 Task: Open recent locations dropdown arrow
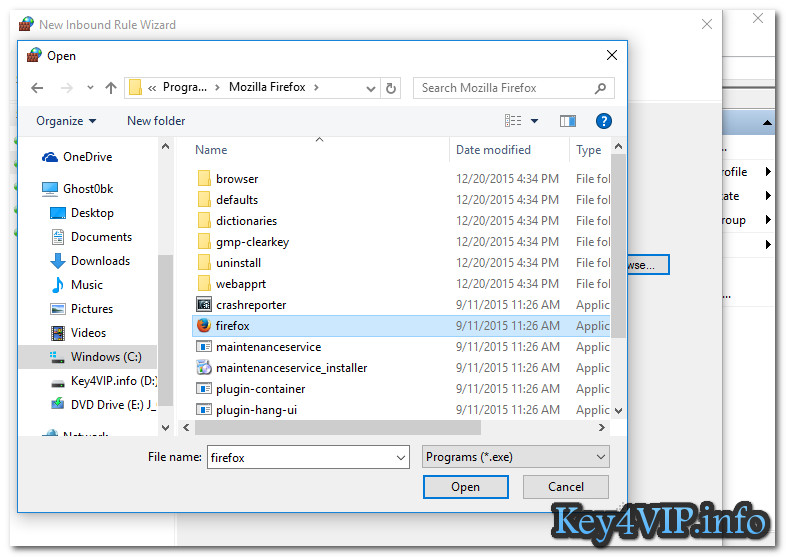90,88
